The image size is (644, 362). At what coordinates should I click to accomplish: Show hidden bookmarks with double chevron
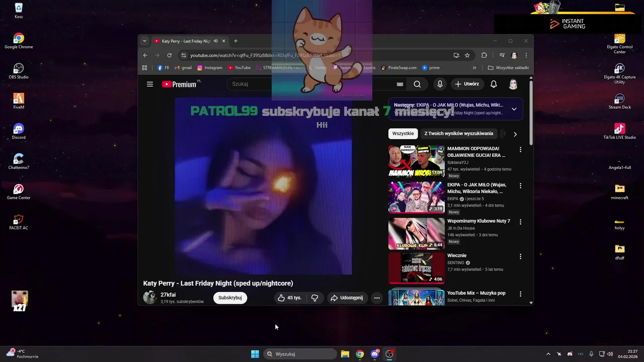pyautogui.click(x=474, y=67)
